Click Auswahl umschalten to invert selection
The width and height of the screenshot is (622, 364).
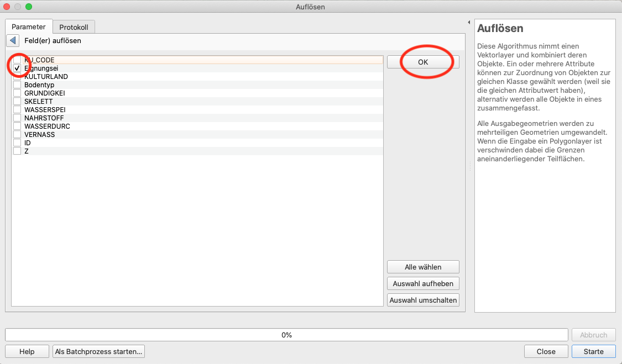pos(423,300)
